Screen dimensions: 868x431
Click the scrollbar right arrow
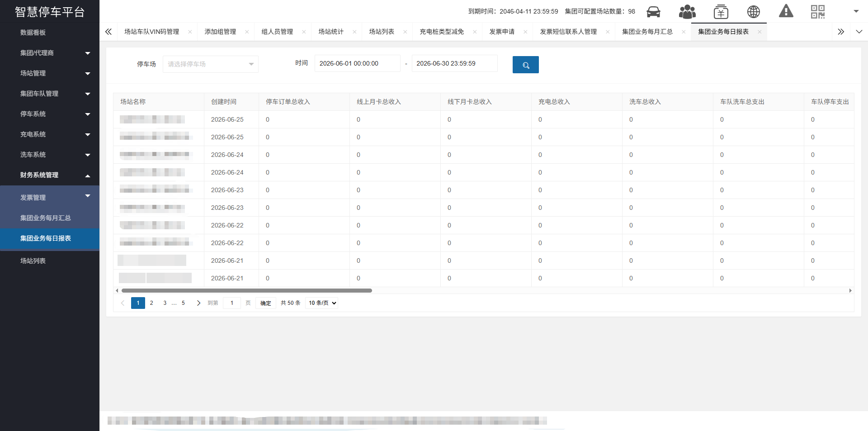850,291
